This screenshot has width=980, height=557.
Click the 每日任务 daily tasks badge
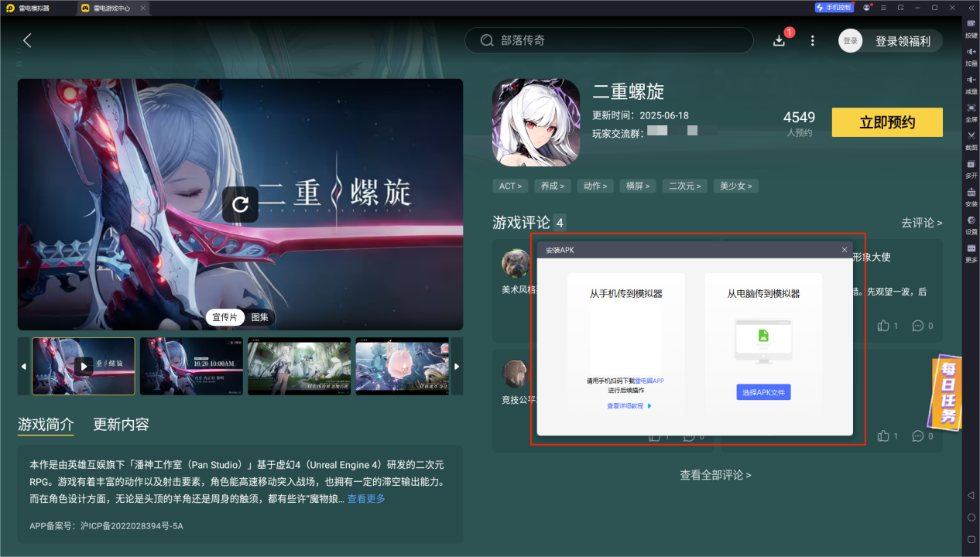[x=947, y=392]
